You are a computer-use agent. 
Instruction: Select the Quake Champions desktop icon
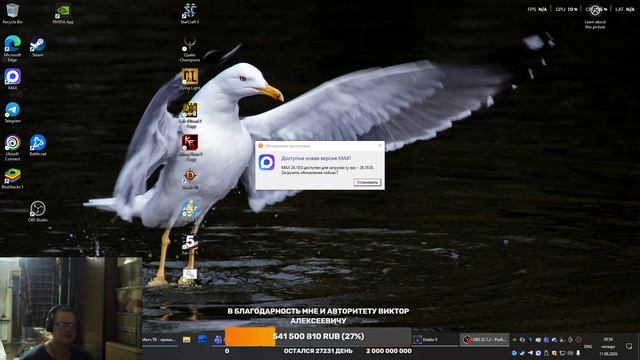click(x=190, y=49)
